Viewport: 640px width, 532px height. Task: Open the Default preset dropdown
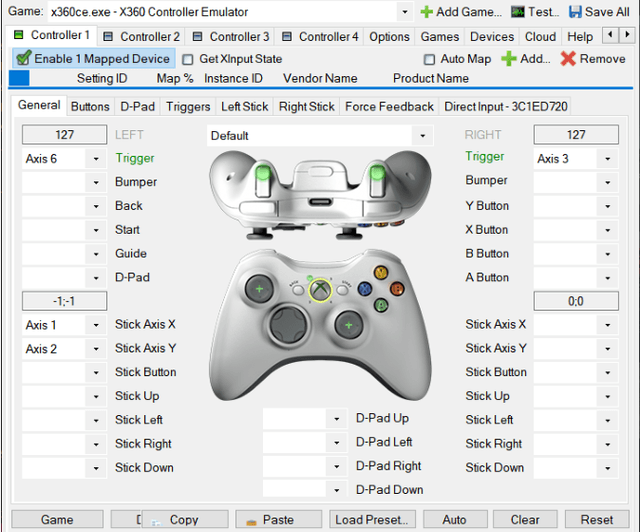[x=423, y=135]
